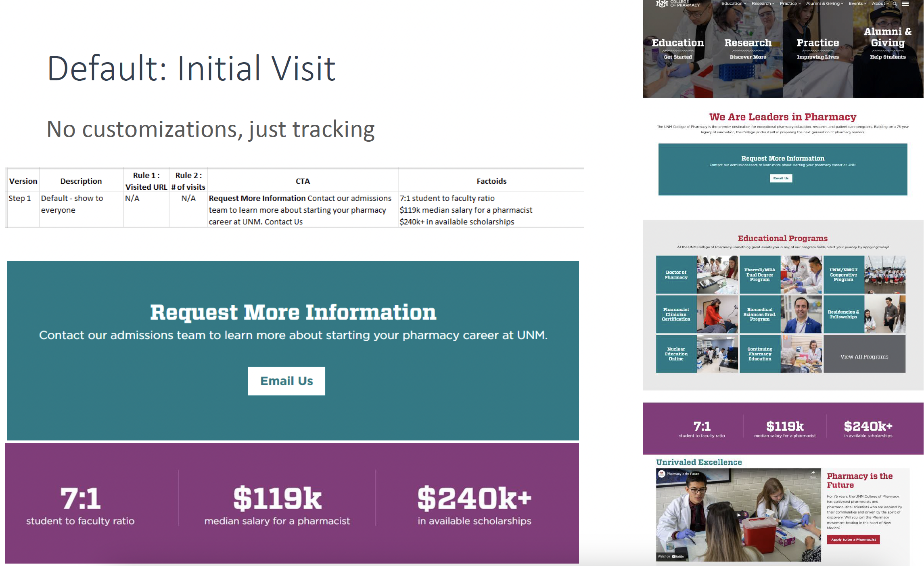Open the hamburger menu icon in header

tap(905, 4)
